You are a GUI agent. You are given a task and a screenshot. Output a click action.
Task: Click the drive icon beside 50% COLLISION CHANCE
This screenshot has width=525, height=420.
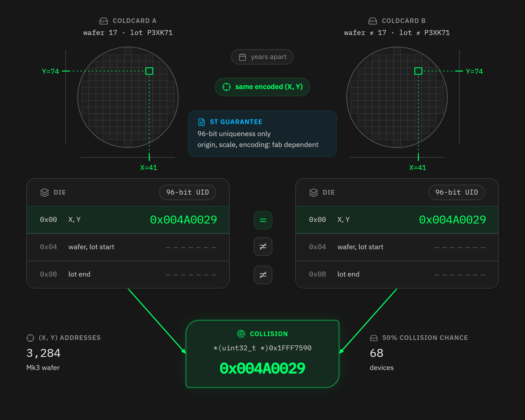[x=374, y=338]
